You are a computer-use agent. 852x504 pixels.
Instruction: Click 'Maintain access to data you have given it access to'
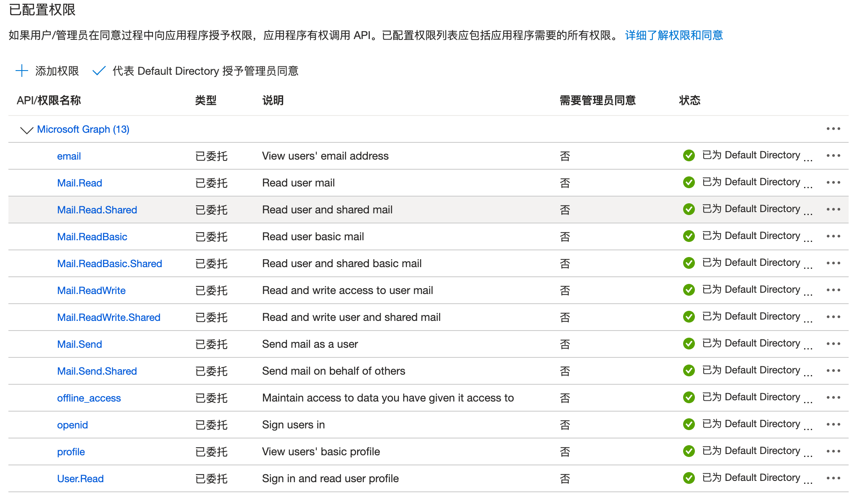pyautogui.click(x=388, y=398)
